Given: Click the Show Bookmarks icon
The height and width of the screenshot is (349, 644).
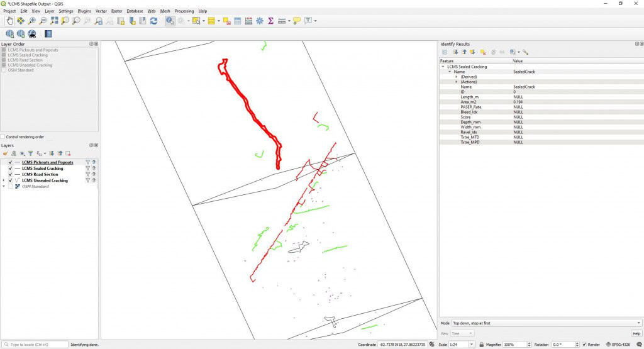Looking at the screenshot, I should pyautogui.click(x=143, y=21).
